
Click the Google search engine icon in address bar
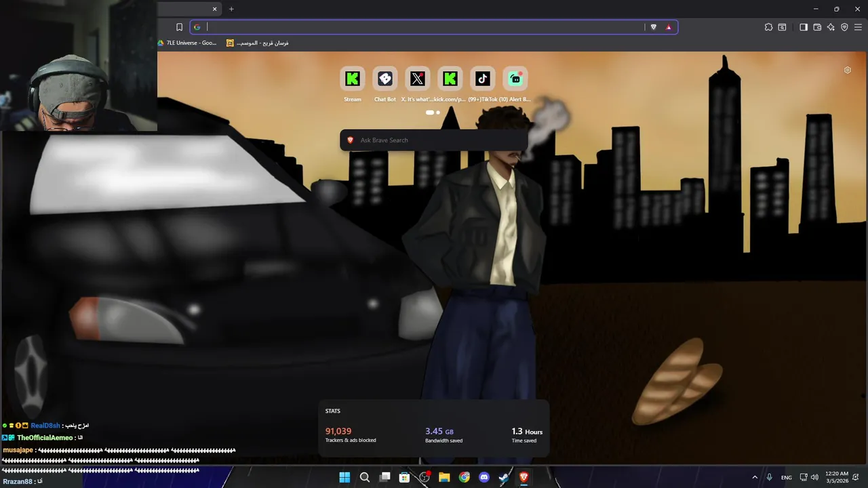click(197, 27)
